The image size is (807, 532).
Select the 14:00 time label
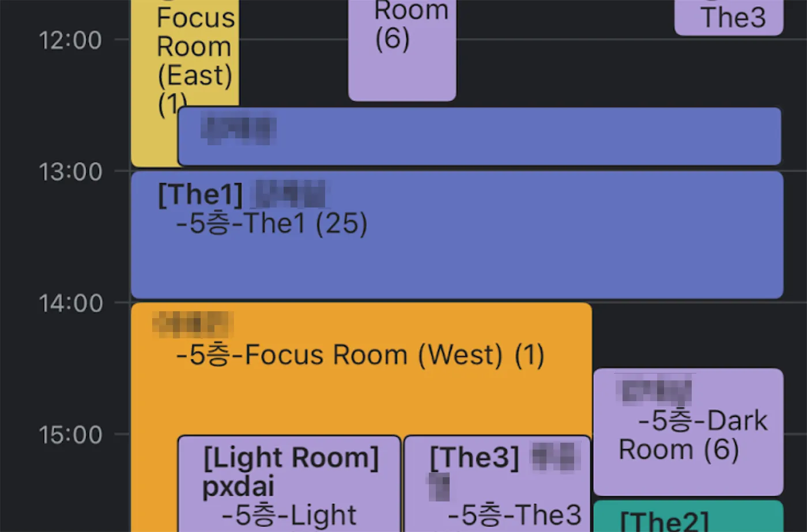(70, 303)
